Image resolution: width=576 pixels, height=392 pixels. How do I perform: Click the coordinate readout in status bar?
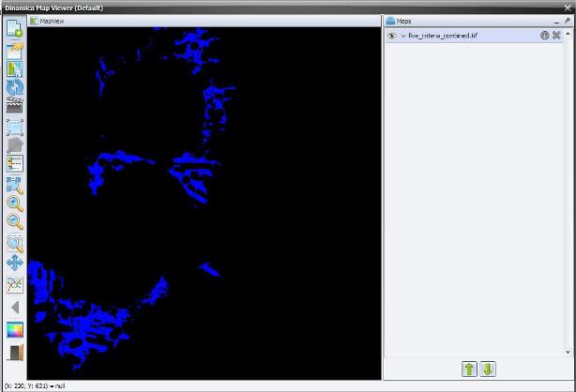coord(35,386)
